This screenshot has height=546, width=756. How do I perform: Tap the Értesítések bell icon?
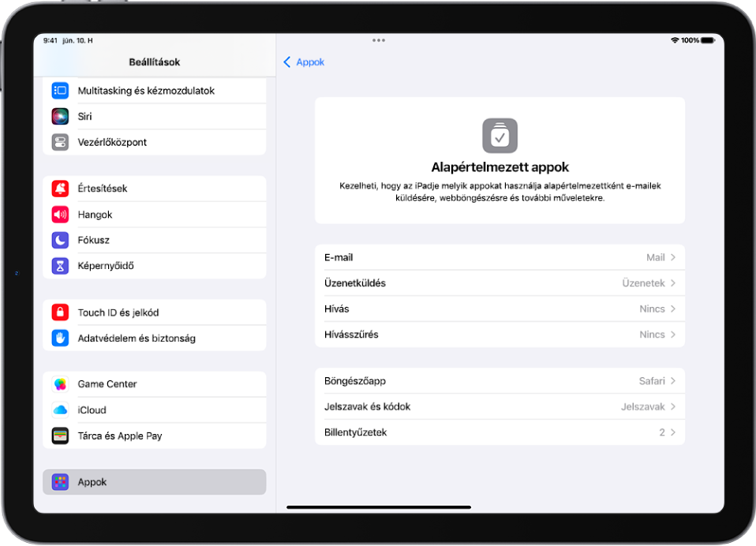pyautogui.click(x=60, y=189)
